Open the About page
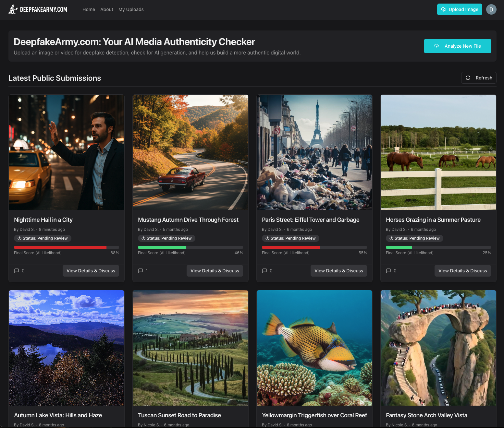Screen dimensions: 504x428 [106, 9]
